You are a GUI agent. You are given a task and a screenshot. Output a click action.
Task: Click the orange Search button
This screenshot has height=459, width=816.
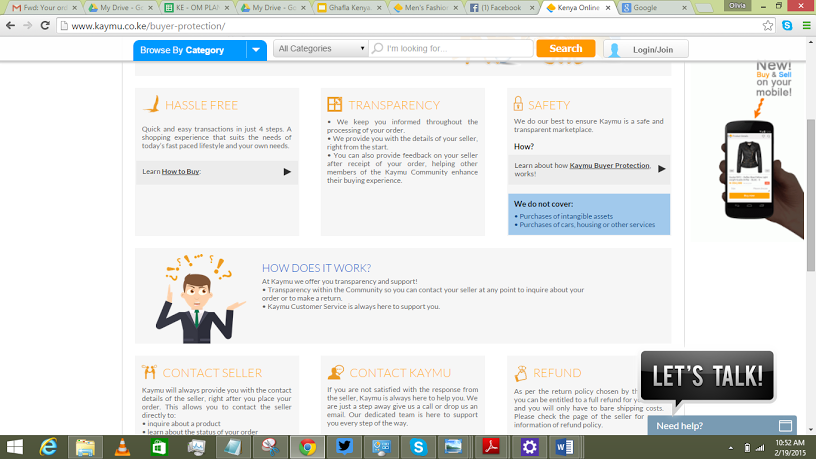566,48
